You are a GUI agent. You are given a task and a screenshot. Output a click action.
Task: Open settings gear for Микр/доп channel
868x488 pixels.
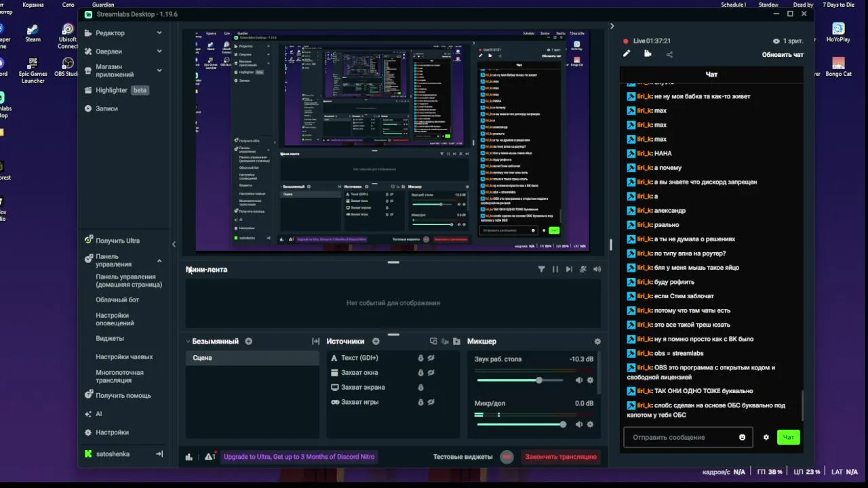[590, 424]
